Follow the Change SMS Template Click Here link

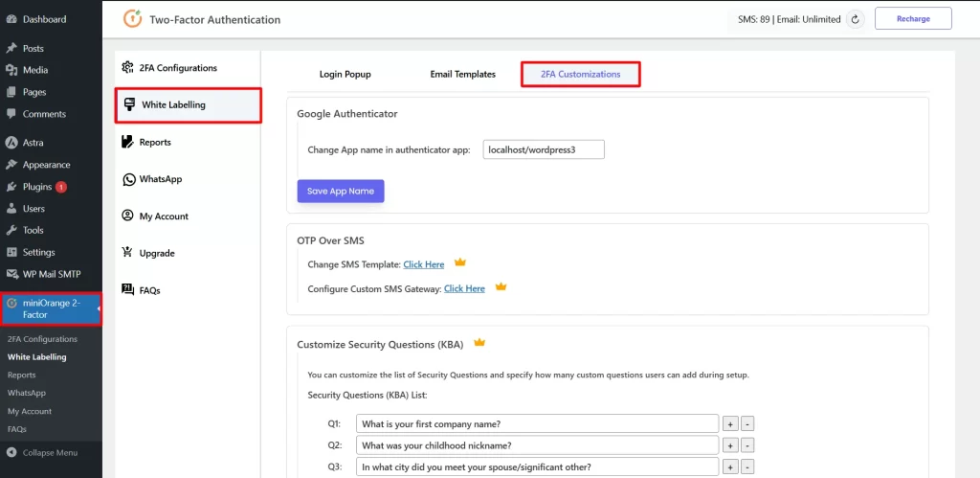(x=424, y=264)
